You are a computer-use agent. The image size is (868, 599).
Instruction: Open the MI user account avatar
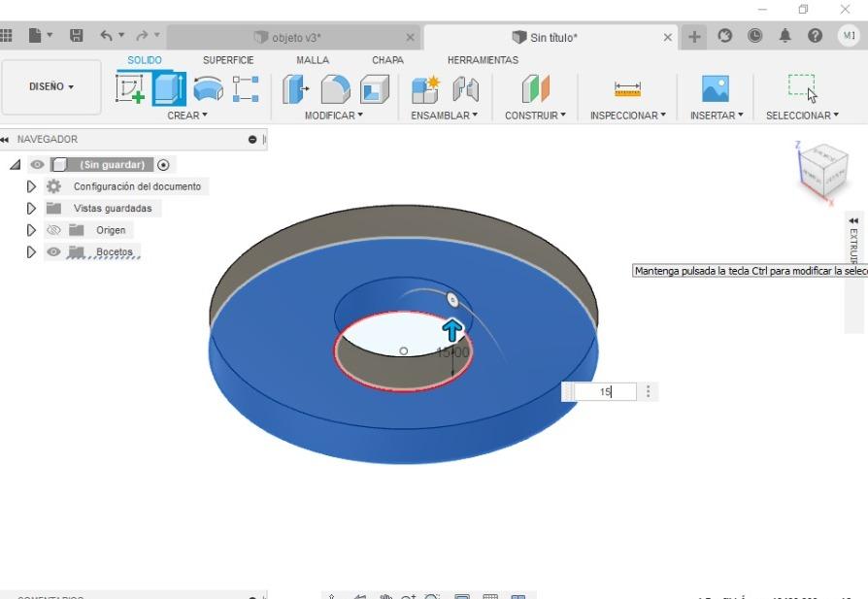(849, 36)
